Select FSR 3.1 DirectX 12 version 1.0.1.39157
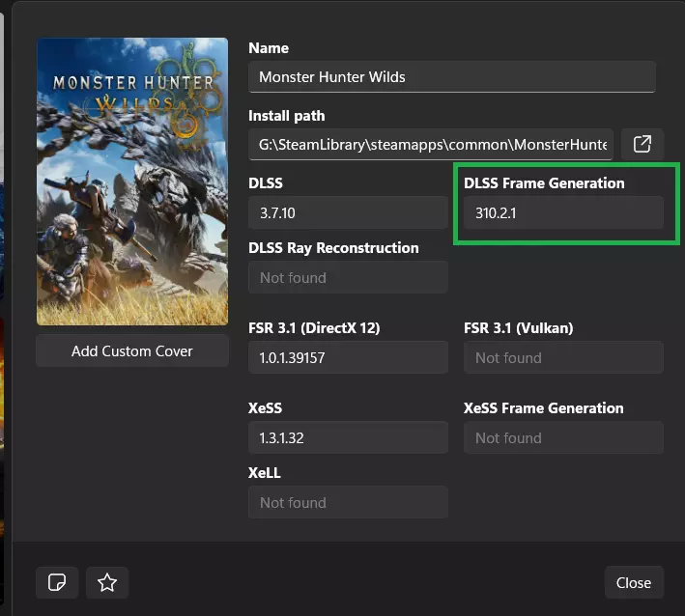The image size is (685, 616). coord(348,358)
